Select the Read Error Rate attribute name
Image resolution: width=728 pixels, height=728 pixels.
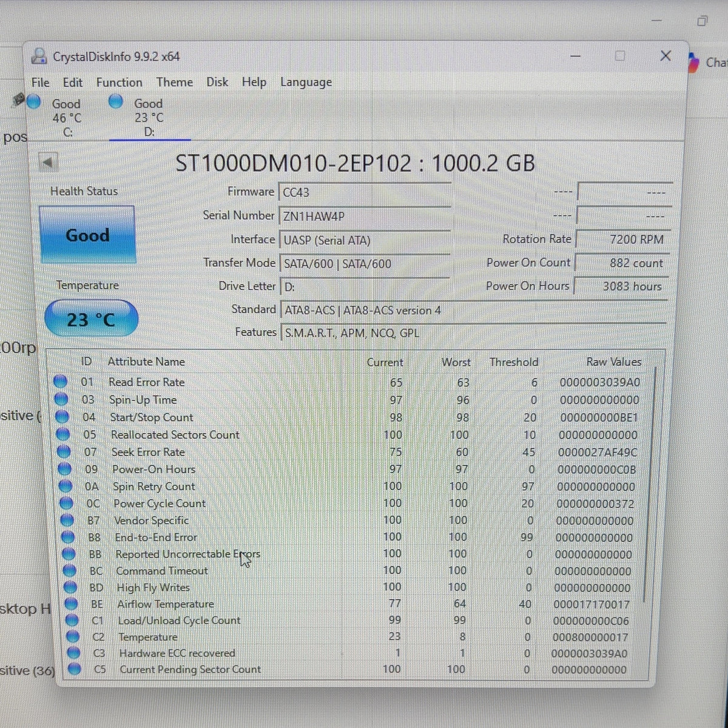click(x=146, y=382)
